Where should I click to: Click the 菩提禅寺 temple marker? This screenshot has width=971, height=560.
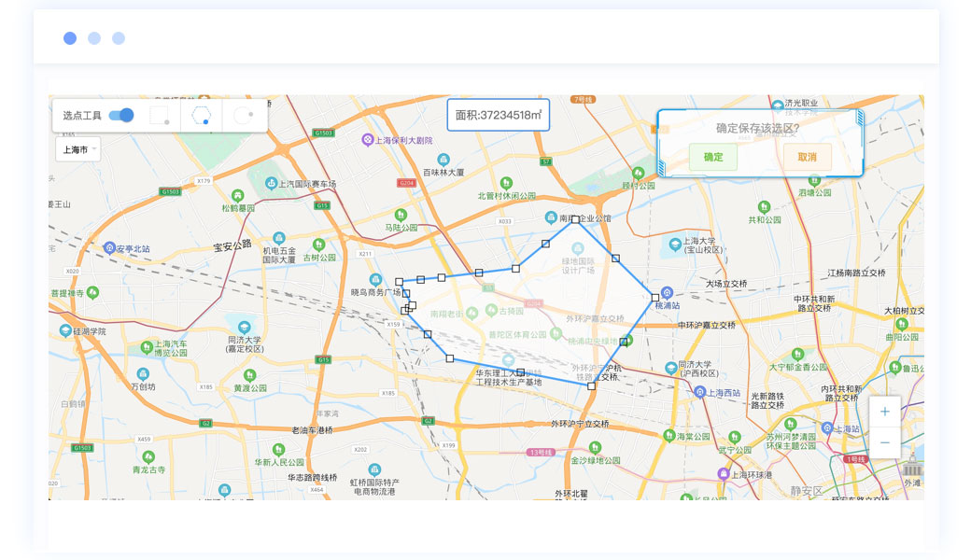tap(92, 292)
